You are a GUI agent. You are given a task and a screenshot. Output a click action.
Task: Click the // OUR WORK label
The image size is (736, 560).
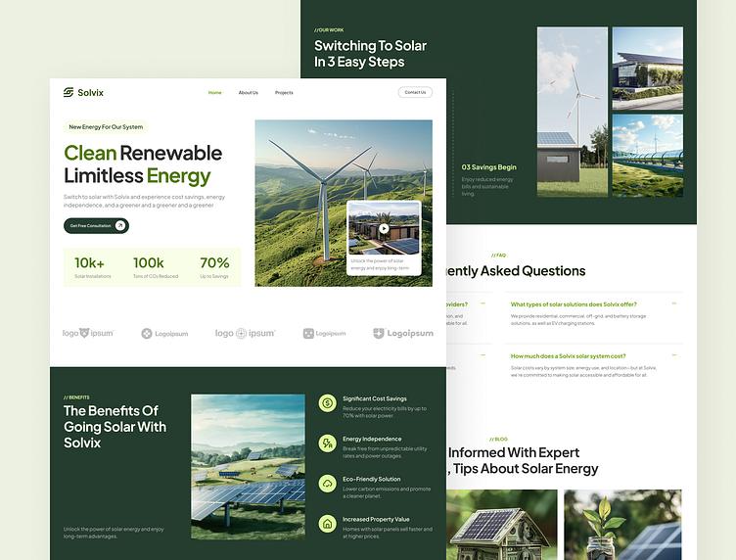coord(329,30)
